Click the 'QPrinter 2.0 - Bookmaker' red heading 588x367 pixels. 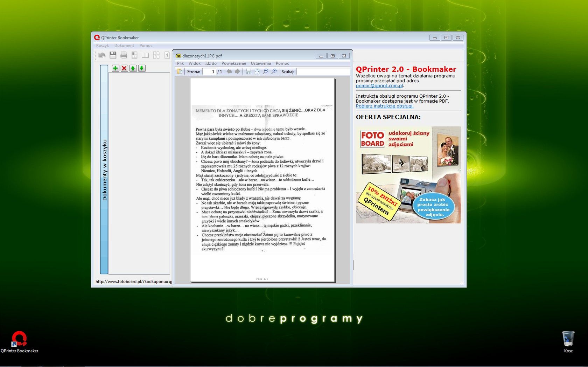point(406,69)
